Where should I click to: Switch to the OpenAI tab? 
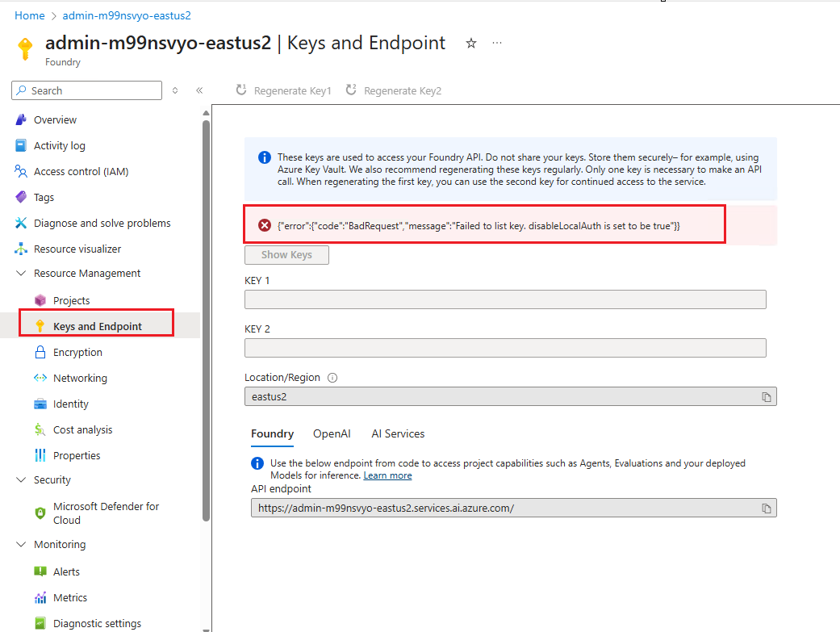(x=332, y=433)
